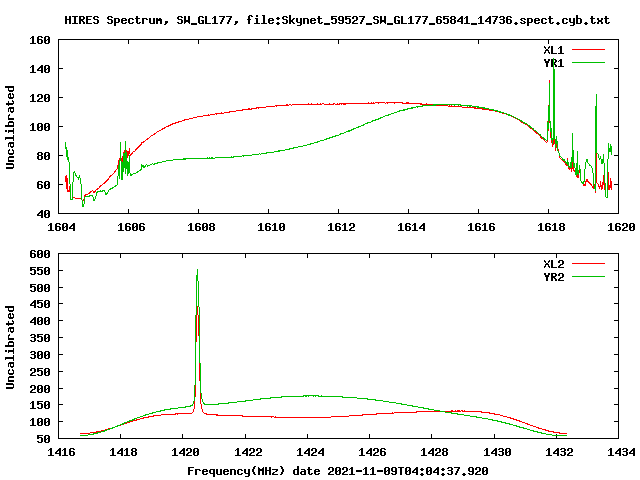The width and height of the screenshot is (640, 480).
Task: Click the green YR1 legend line sample
Action: click(588, 63)
